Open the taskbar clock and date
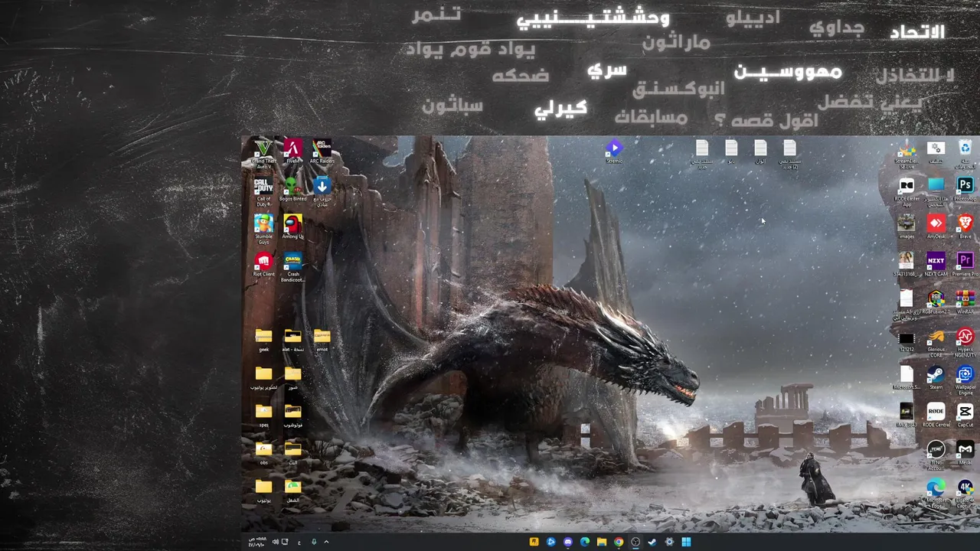 tap(256, 542)
